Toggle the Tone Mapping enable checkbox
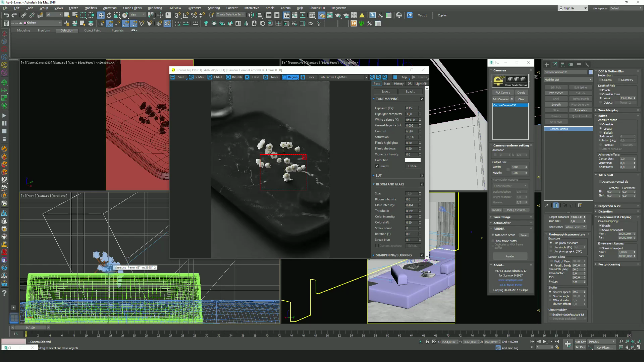 tap(422, 99)
